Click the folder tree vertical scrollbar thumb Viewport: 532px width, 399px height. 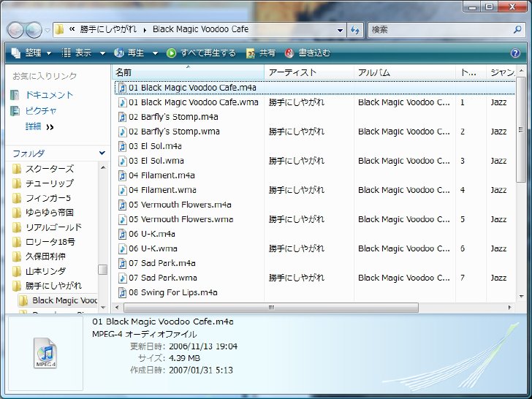click(x=102, y=270)
